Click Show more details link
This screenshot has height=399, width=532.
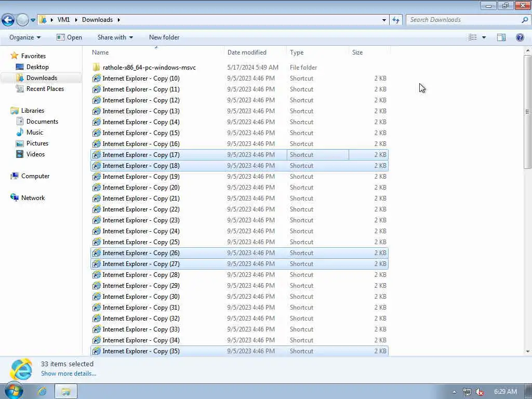coord(69,373)
